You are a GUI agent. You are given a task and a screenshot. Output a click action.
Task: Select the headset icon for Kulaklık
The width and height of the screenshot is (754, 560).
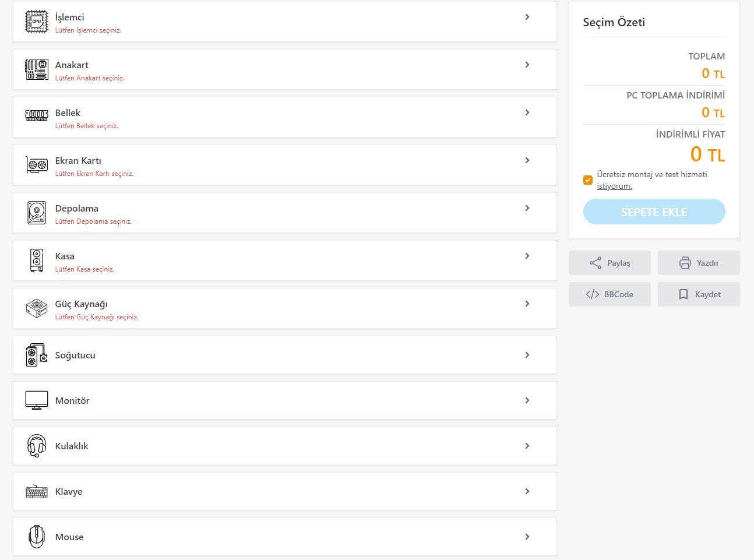click(37, 446)
